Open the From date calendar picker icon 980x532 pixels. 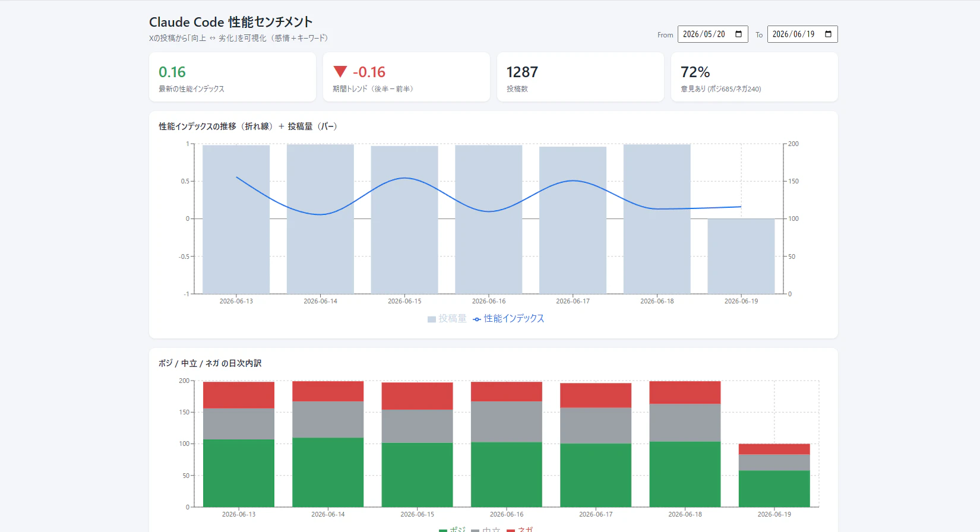(x=738, y=34)
